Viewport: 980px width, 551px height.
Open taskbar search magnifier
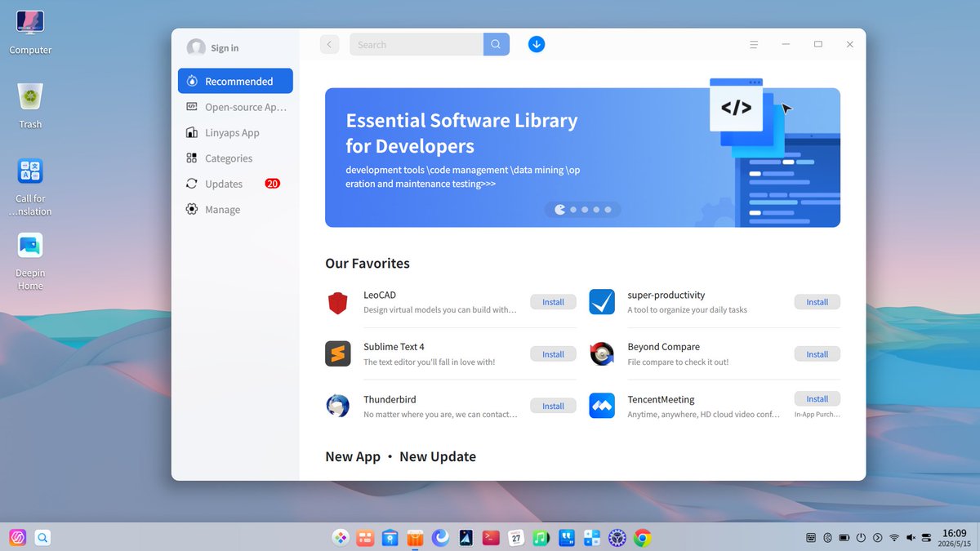(x=42, y=537)
